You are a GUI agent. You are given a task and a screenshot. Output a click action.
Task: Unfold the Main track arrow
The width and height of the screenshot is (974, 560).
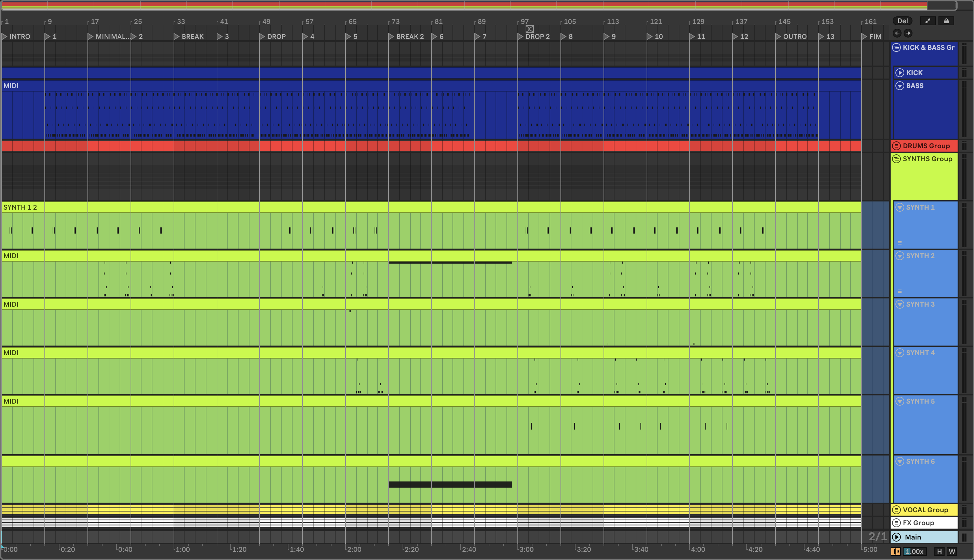[x=896, y=537]
